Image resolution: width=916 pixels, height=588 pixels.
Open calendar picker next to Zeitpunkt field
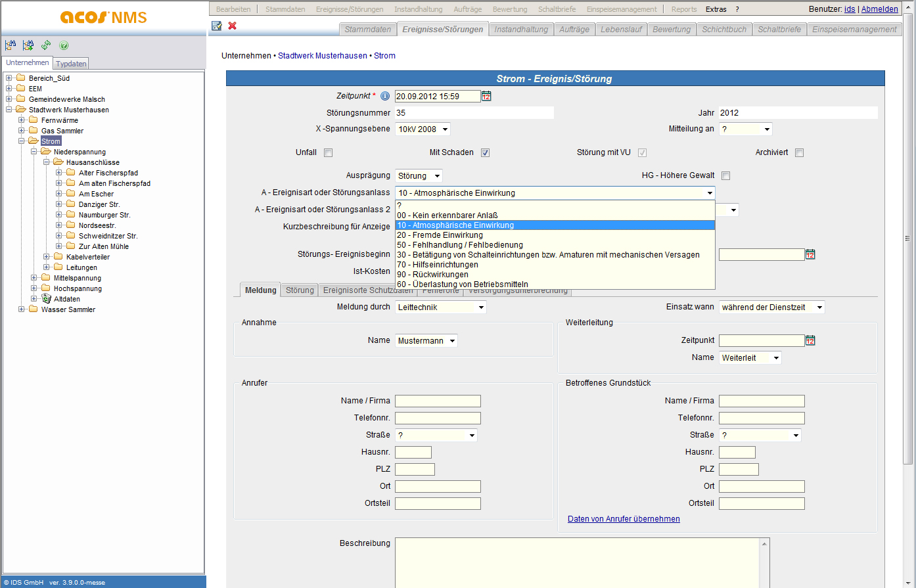click(486, 96)
